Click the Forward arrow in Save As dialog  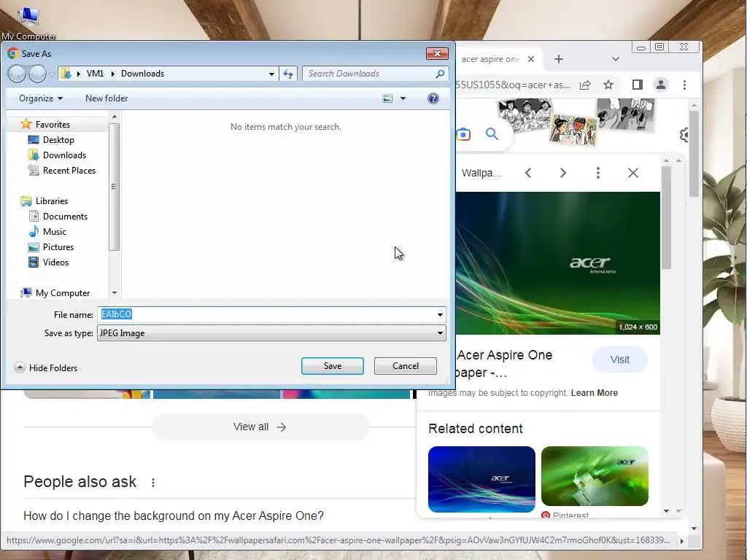(37, 74)
